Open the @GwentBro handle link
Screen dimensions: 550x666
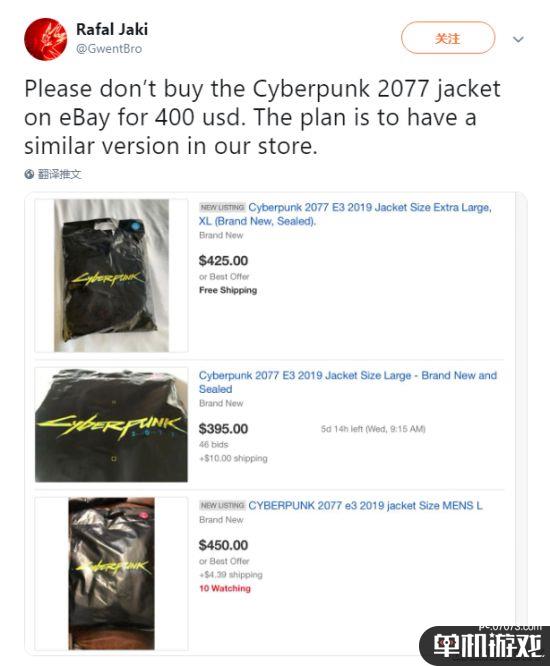[x=109, y=49]
